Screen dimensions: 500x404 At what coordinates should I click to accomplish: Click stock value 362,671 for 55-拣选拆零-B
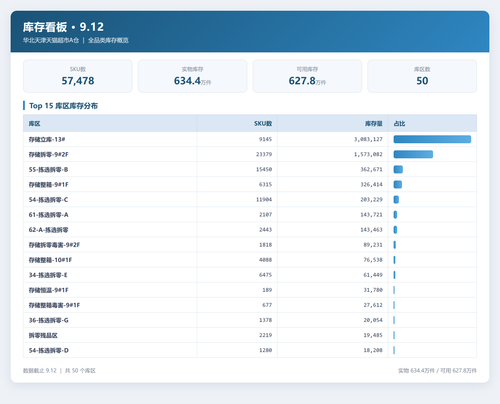pos(371,169)
